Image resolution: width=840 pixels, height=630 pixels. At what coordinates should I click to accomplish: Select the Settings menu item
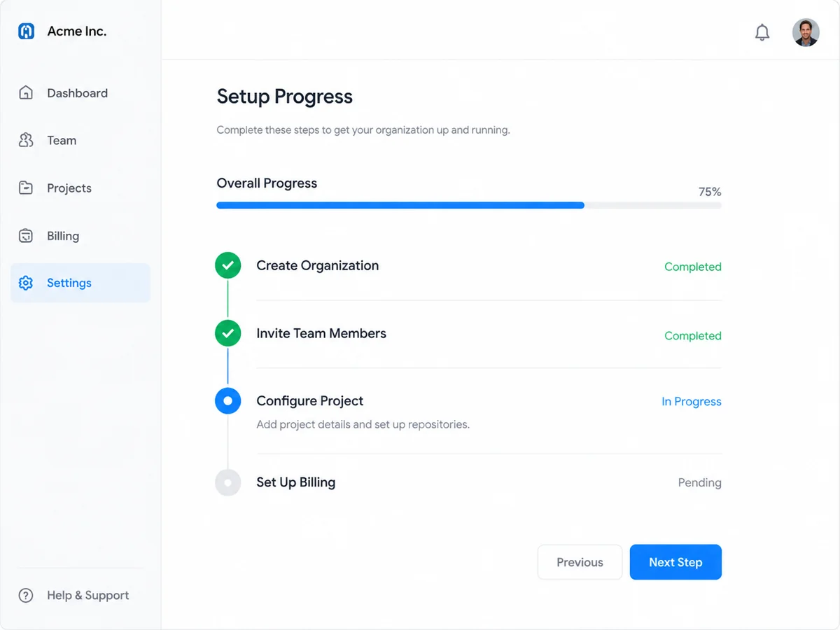tap(80, 283)
